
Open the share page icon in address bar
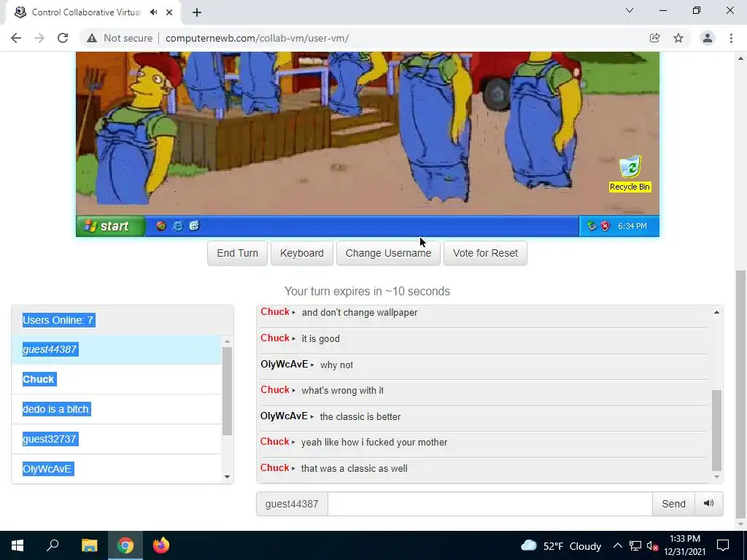coord(654,38)
